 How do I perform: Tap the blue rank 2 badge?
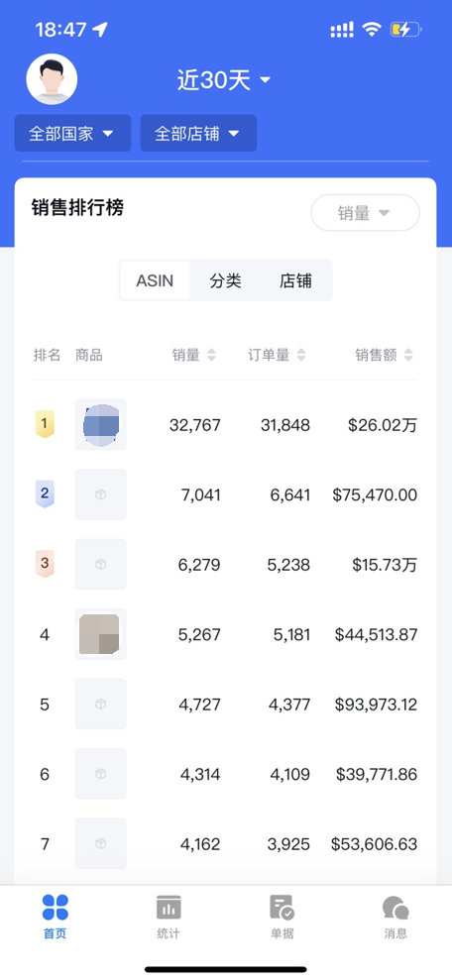point(44,493)
